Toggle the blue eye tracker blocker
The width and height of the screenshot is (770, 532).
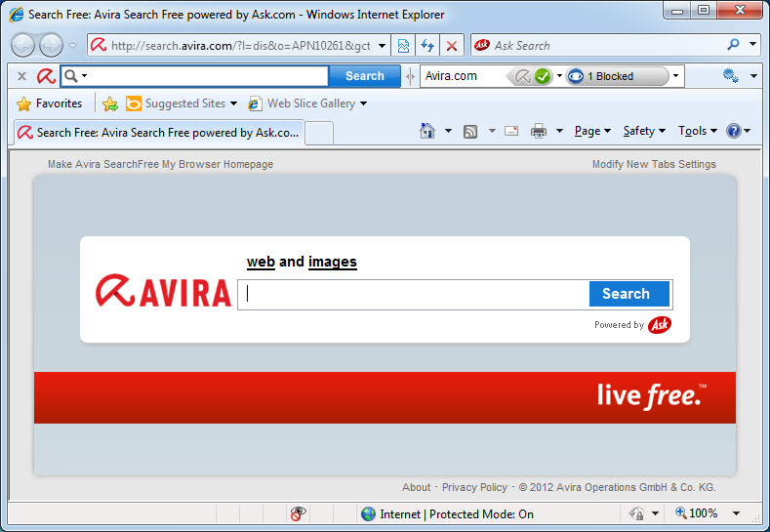point(575,76)
